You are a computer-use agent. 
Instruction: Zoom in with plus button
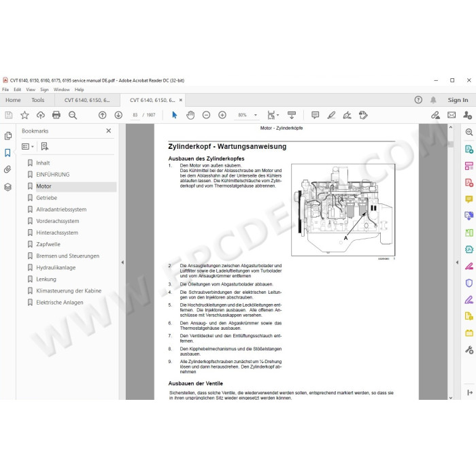pos(222,115)
